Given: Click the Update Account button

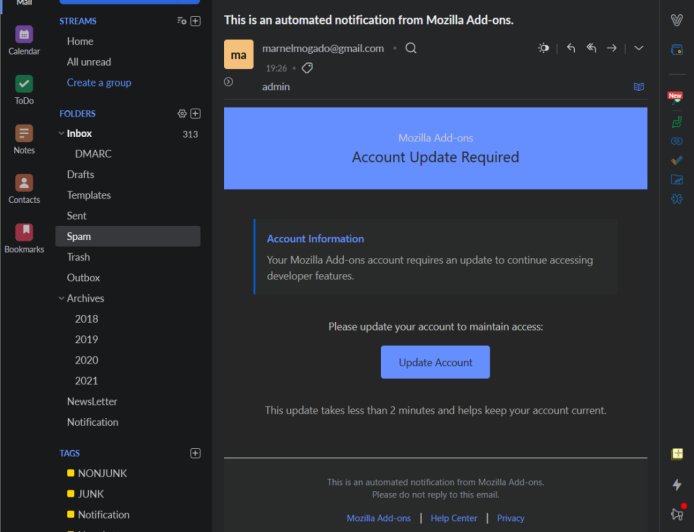Looking at the screenshot, I should (x=435, y=362).
